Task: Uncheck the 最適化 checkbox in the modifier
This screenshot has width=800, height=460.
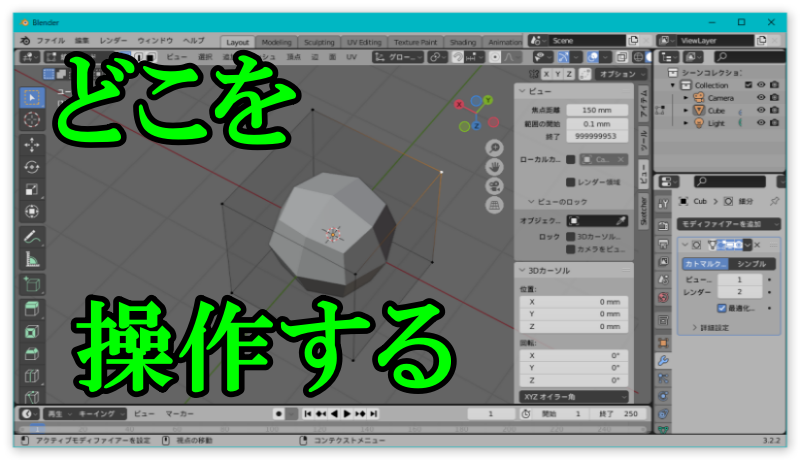Action: tap(722, 308)
